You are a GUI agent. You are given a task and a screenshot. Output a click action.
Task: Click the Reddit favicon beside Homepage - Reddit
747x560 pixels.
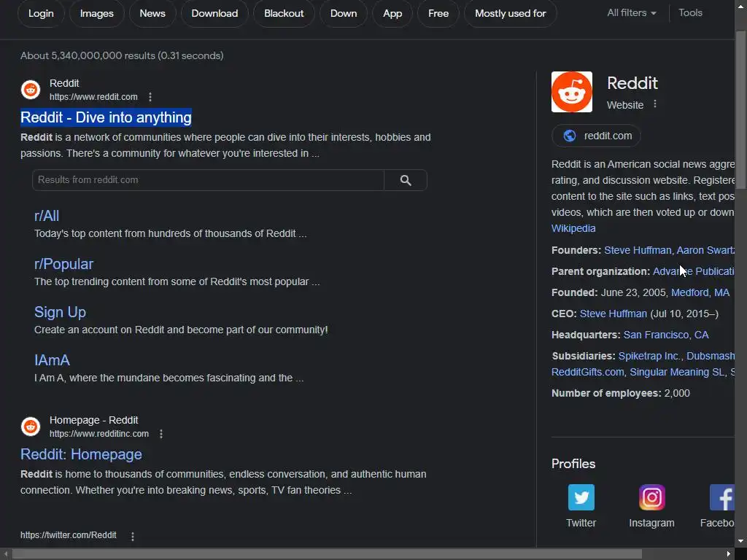coord(31,427)
